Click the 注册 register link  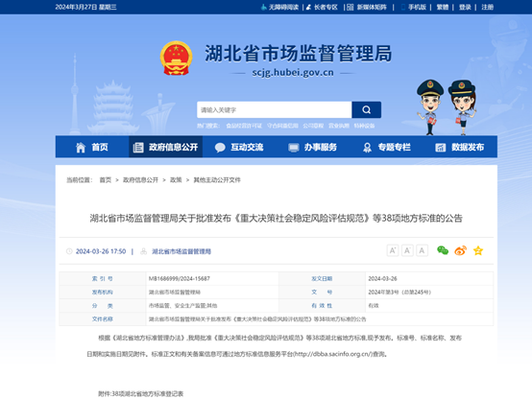pos(487,7)
